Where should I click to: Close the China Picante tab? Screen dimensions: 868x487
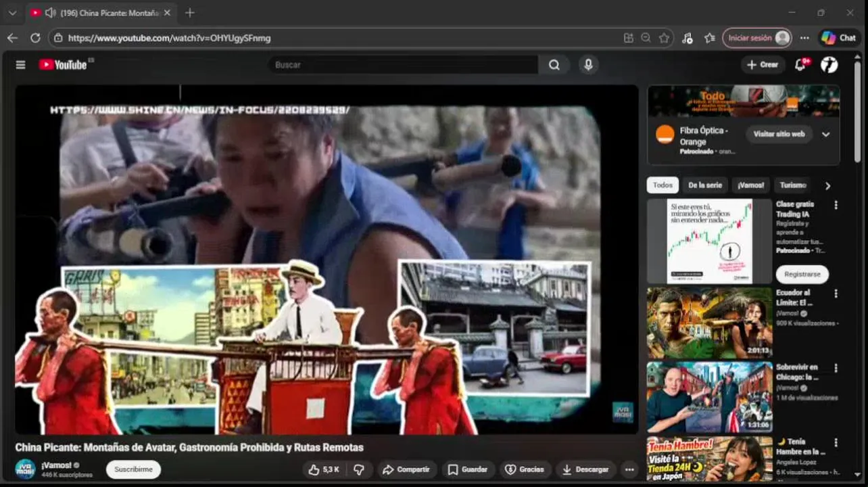167,13
